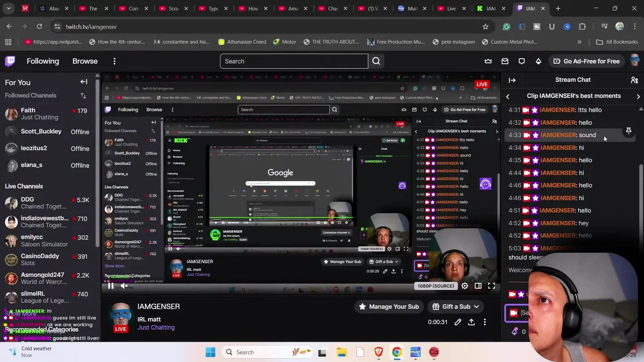Viewport: 644px width, 362px height.
Task: Show the previous chat banner
Action: pyautogui.click(x=508, y=96)
